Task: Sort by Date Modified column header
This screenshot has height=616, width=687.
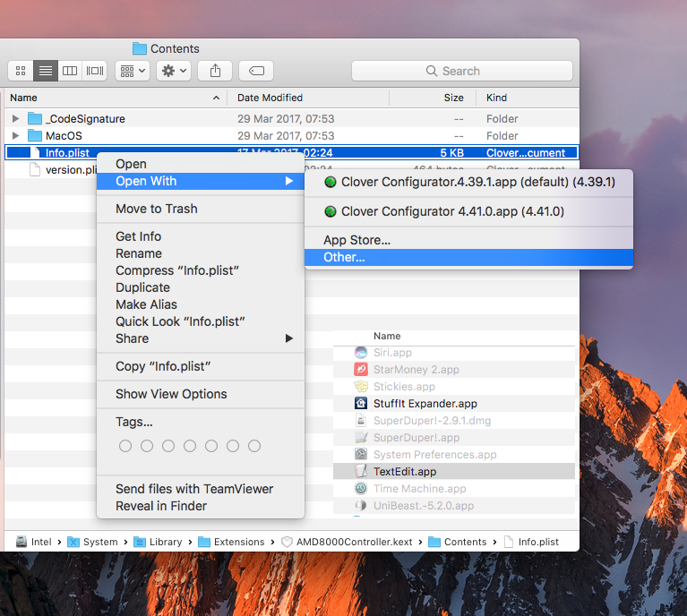Action: [270, 98]
